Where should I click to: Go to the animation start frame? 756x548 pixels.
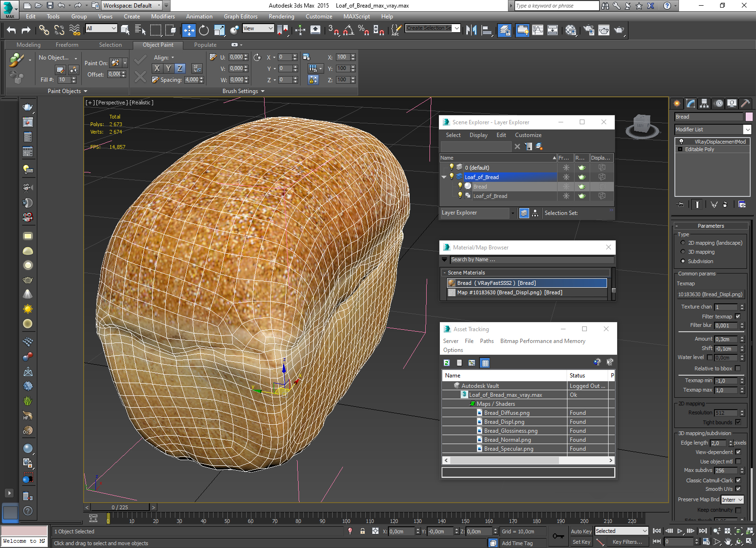click(657, 531)
